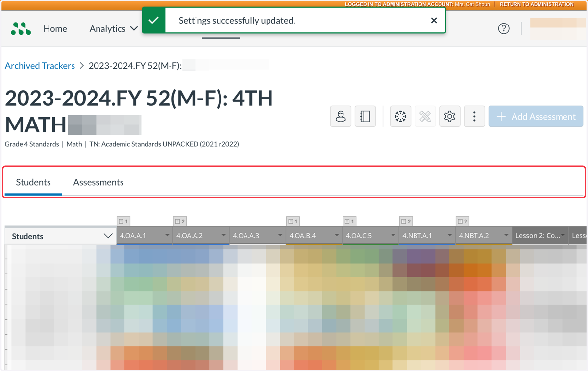This screenshot has width=588, height=371.
Task: Open the 4.OA.A.1 standard dropdown arrow
Action: [167, 236]
